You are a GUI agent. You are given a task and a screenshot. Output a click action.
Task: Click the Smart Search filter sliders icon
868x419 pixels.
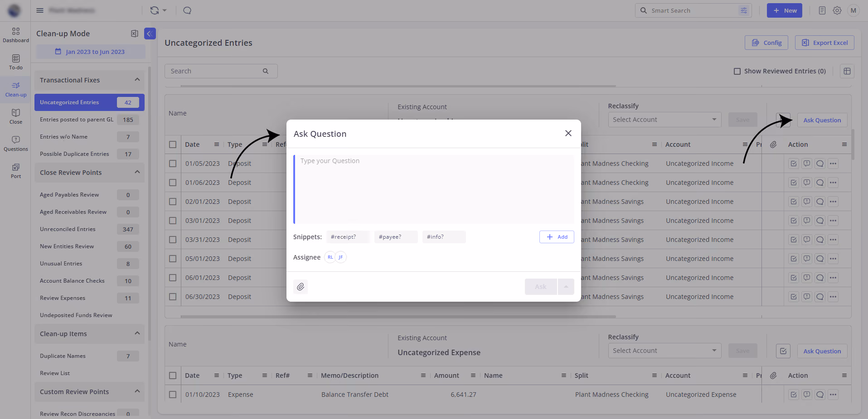(x=744, y=10)
